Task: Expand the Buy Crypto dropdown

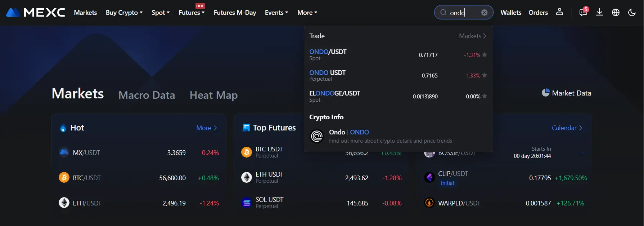Action: coord(124,13)
